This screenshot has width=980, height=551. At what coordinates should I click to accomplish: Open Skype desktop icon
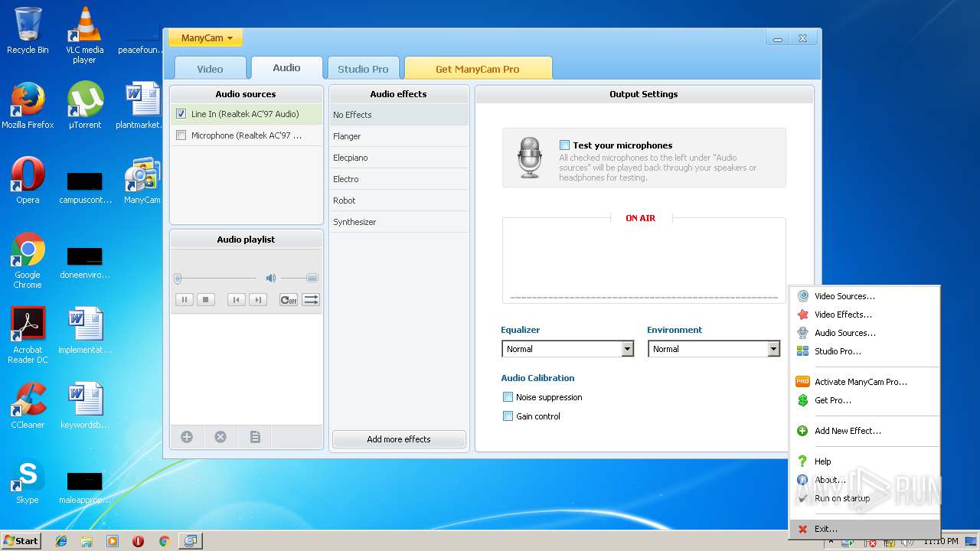click(28, 481)
